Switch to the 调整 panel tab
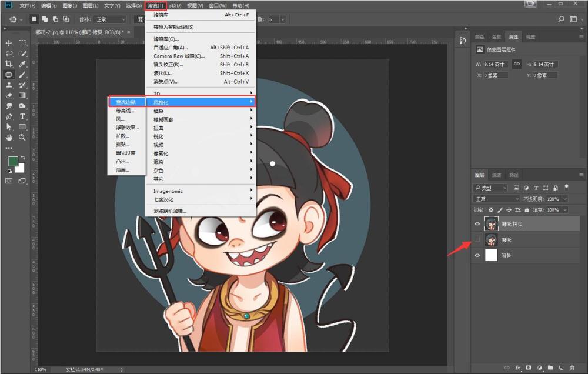This screenshot has height=374, width=588. [x=530, y=37]
